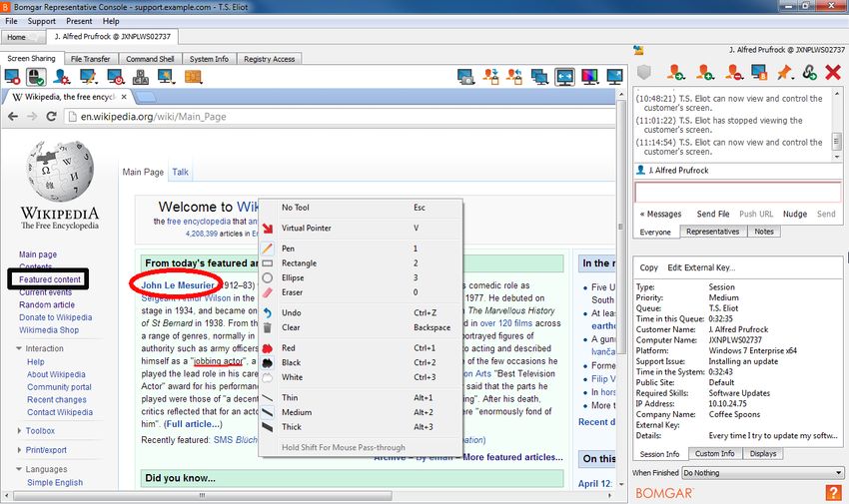The width and height of the screenshot is (849, 504).
Task: Choose the Eraser tool menu entry
Action: [x=362, y=292]
